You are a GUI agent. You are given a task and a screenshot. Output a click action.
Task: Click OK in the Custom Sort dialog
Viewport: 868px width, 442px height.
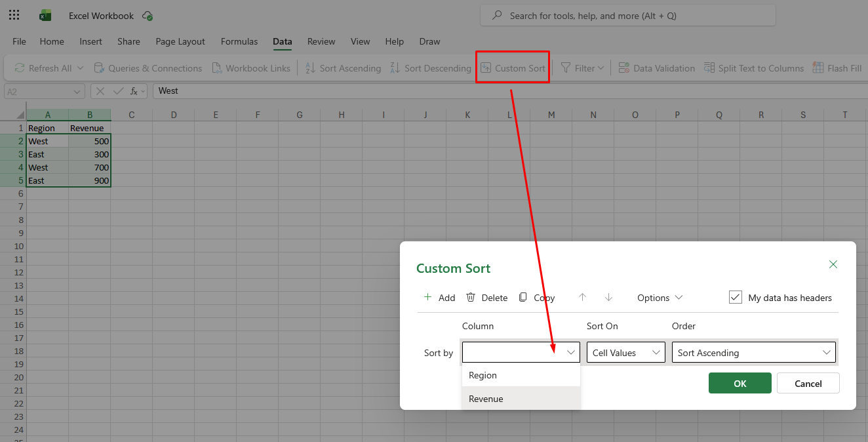click(740, 384)
